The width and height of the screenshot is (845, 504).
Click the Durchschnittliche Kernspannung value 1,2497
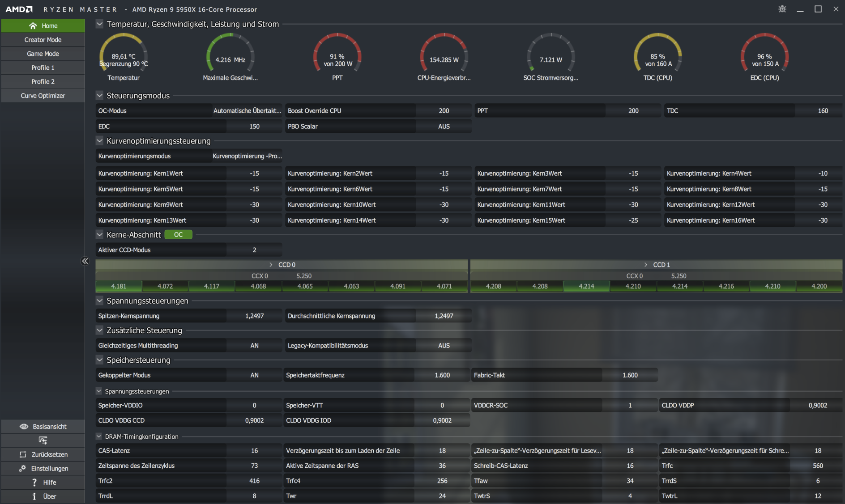(x=444, y=316)
